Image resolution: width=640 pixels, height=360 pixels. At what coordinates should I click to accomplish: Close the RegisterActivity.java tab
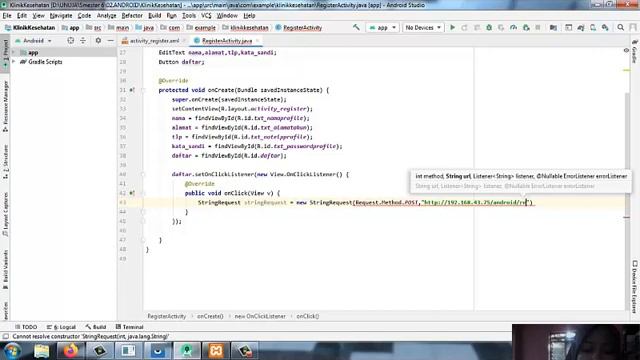pos(258,41)
